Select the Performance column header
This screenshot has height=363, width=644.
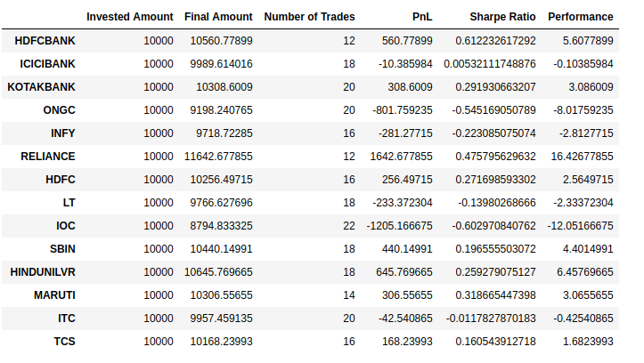[x=581, y=17]
